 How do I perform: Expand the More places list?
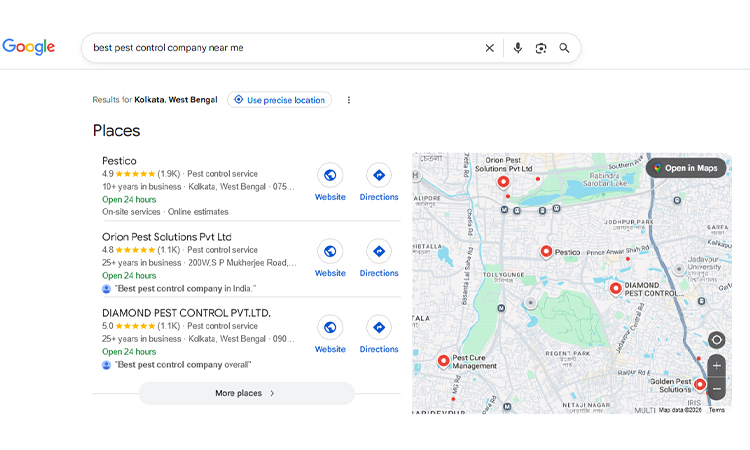click(246, 393)
